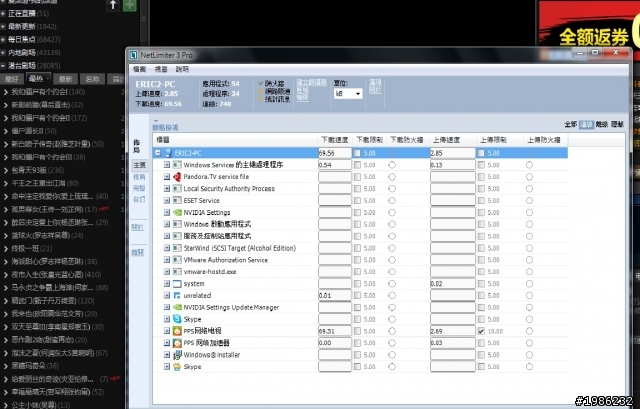Click the ESET Service icon
This screenshot has height=409, width=640.
coord(177,200)
